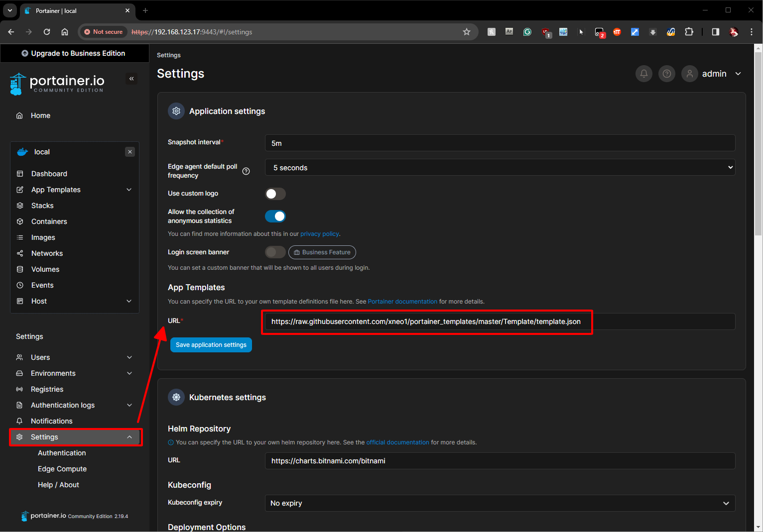Click the Dashboard icon in sidebar
This screenshot has height=532, width=763.
point(20,174)
